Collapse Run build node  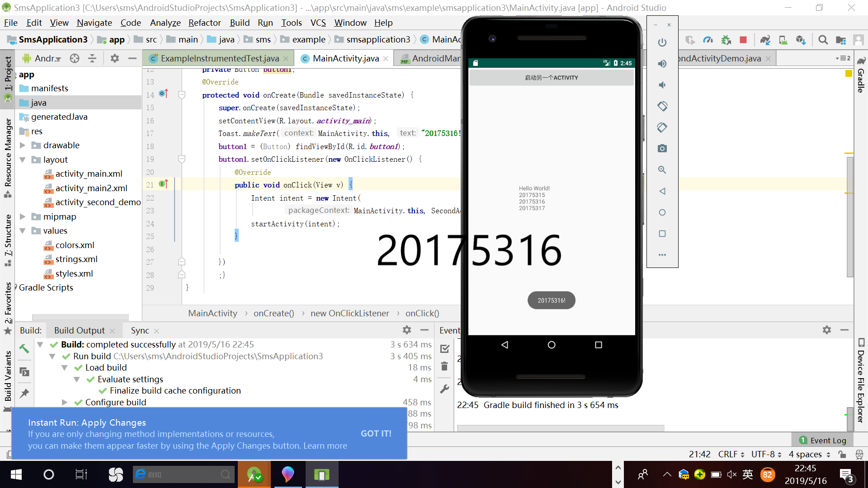pyautogui.click(x=52, y=356)
